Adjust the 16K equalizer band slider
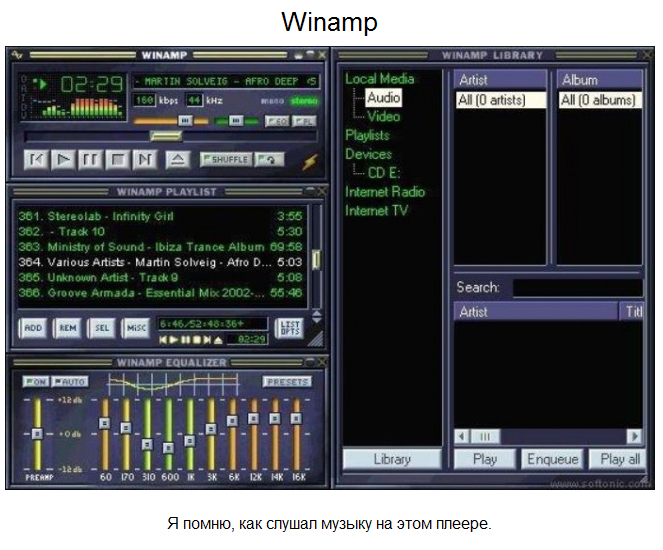This screenshot has width=663, height=550. [296, 419]
